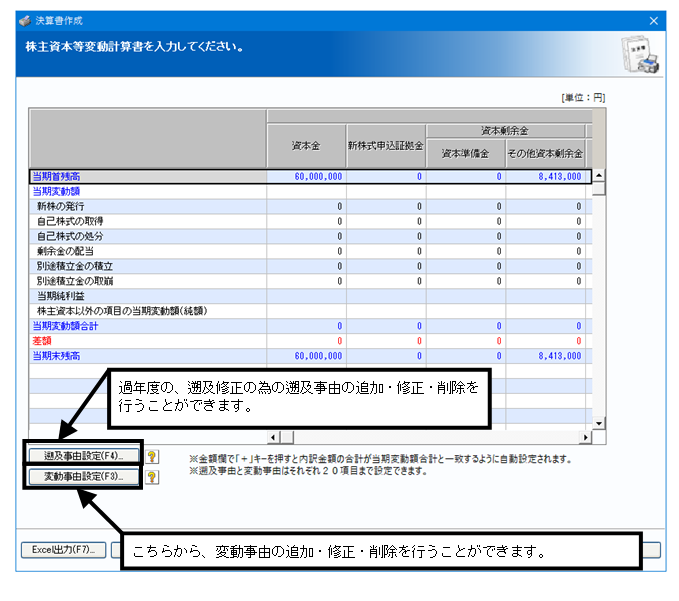Select 資本金 cell in 当期首残高 row

307,176
